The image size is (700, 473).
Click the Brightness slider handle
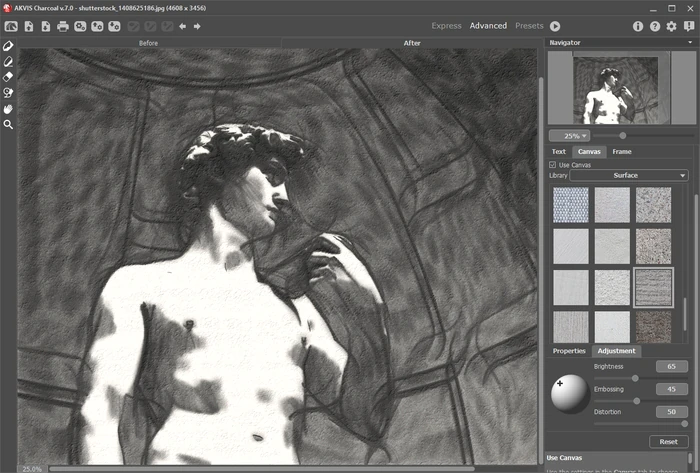635,378
